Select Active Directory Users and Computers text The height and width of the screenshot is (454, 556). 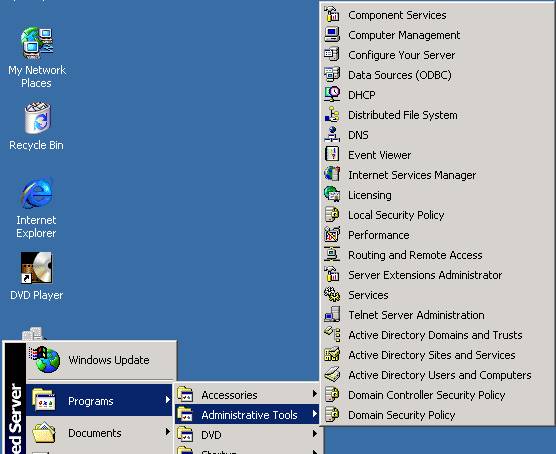[x=440, y=375]
